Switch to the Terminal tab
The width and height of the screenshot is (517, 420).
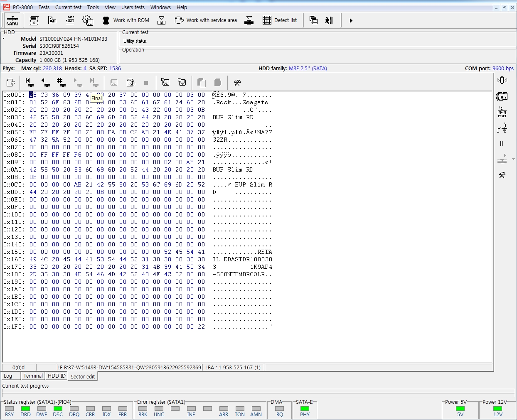(33, 376)
